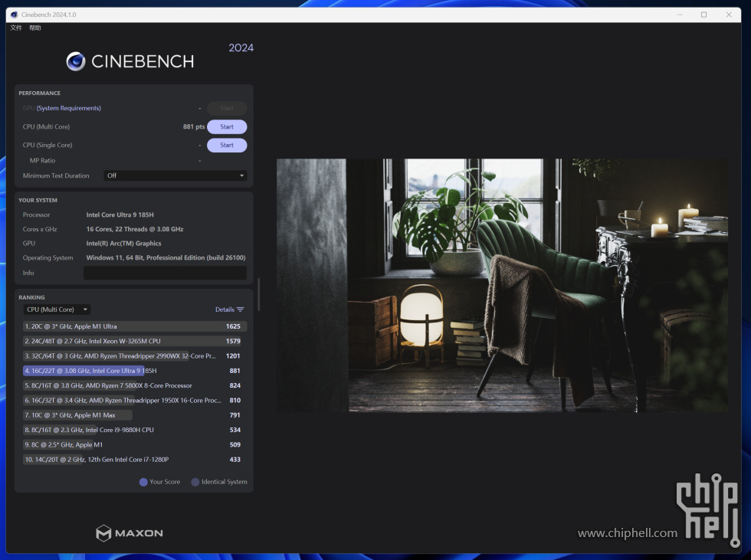Open the 帮助 menu
Screen dimensions: 751x560
click(35, 28)
